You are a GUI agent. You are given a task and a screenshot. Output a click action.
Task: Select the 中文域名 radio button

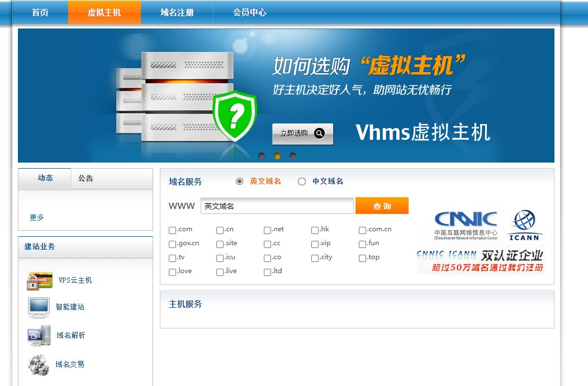302,182
